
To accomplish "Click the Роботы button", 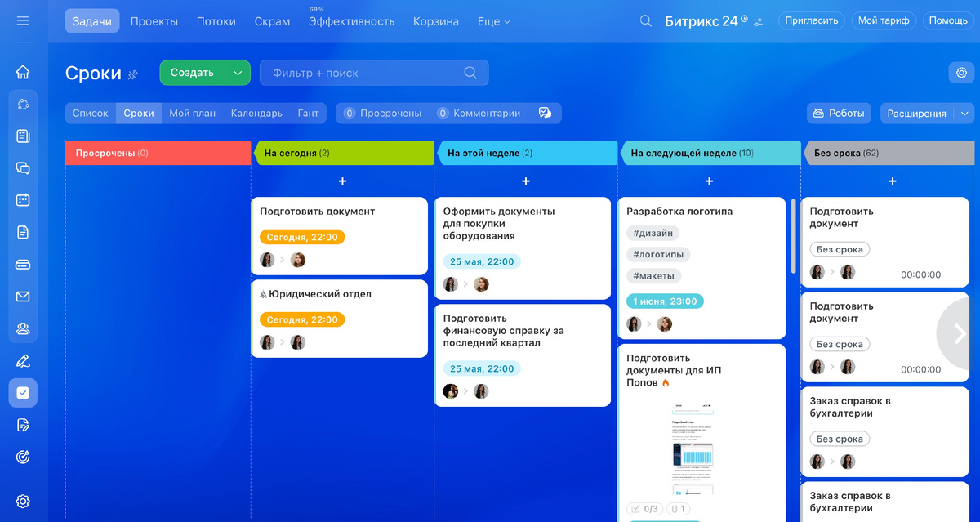I will click(839, 113).
